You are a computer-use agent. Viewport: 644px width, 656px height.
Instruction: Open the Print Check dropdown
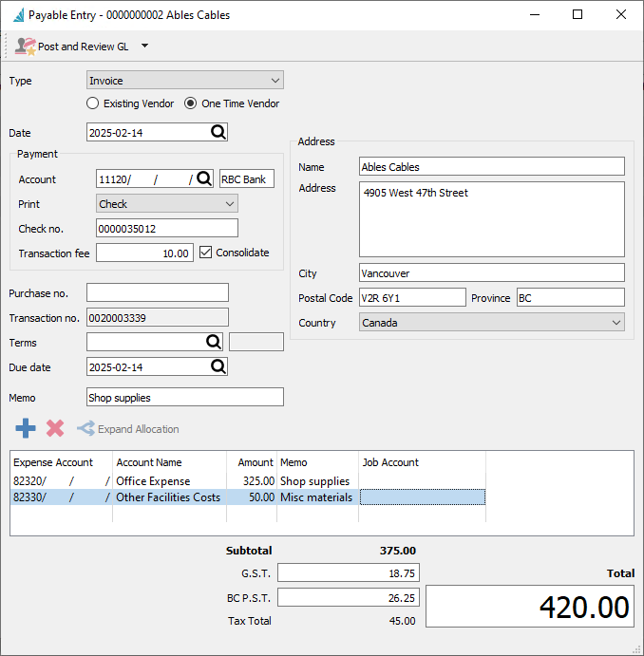coord(167,204)
